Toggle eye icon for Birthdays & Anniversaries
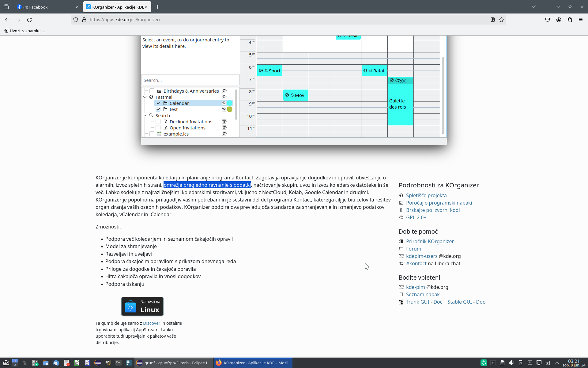Screen dimensions: 588x368 (x=224, y=91)
